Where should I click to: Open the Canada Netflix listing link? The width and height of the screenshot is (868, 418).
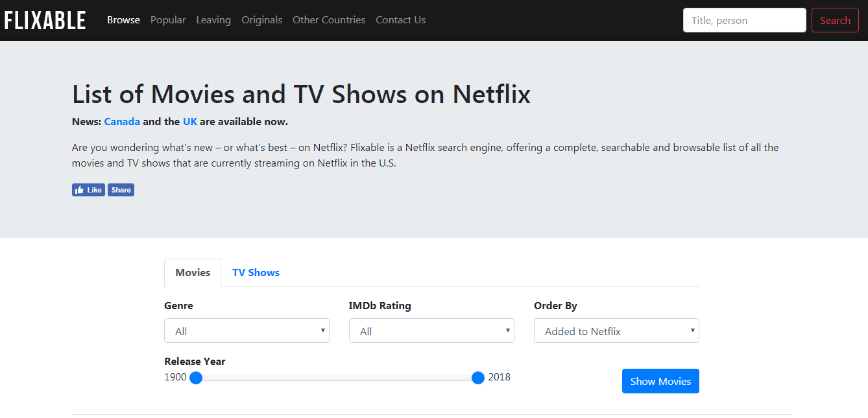(x=122, y=121)
